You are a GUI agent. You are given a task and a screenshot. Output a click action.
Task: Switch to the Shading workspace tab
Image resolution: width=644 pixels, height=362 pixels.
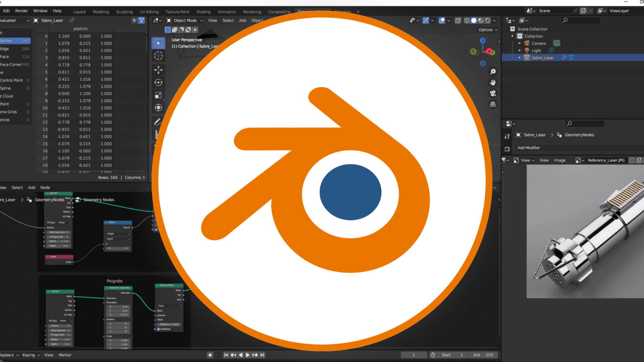[203, 12]
